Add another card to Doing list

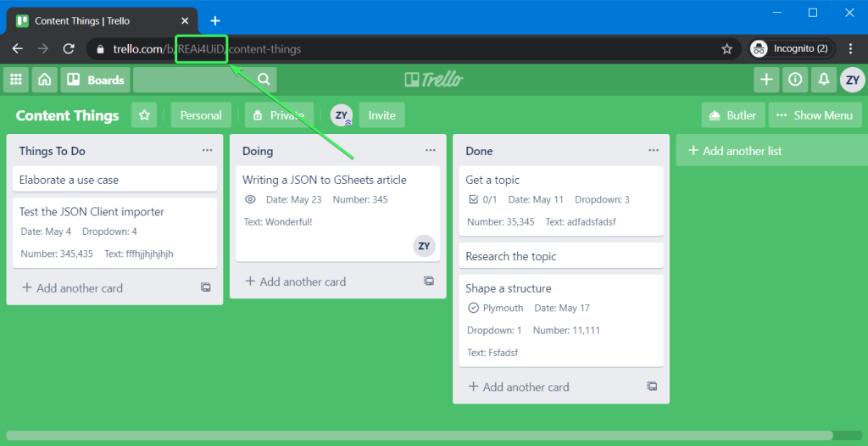pyautogui.click(x=296, y=282)
